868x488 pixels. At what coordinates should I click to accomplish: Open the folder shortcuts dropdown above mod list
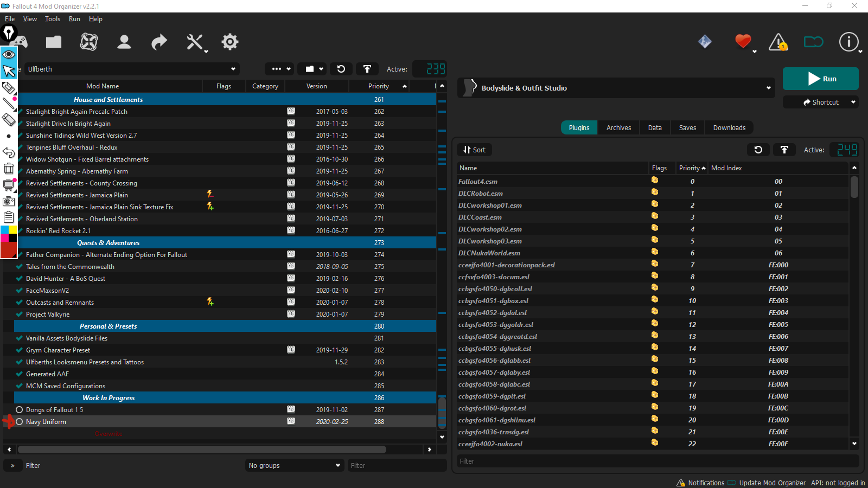(312, 69)
